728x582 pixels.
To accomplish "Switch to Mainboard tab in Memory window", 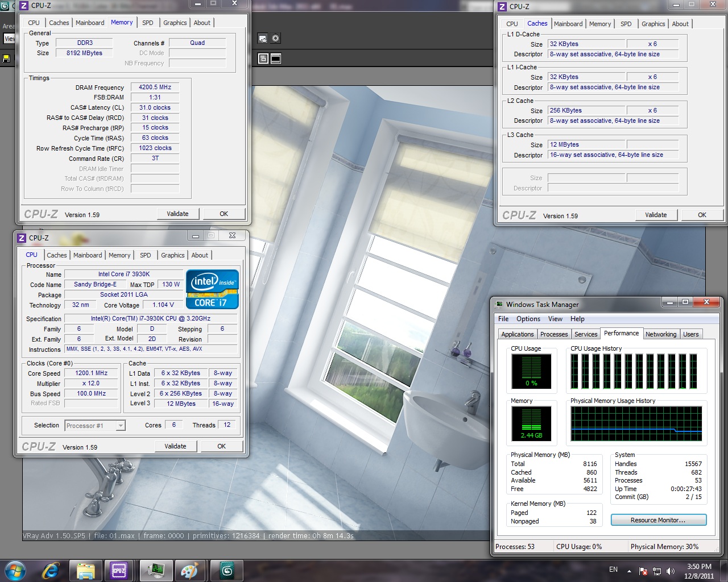I will (x=90, y=23).
